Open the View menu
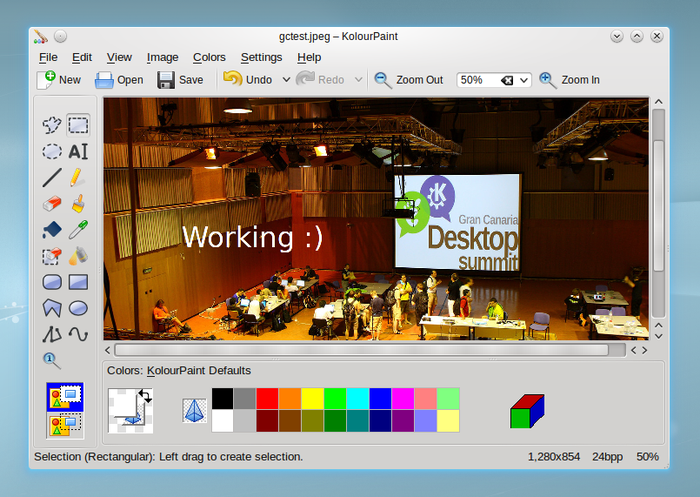 coord(119,57)
